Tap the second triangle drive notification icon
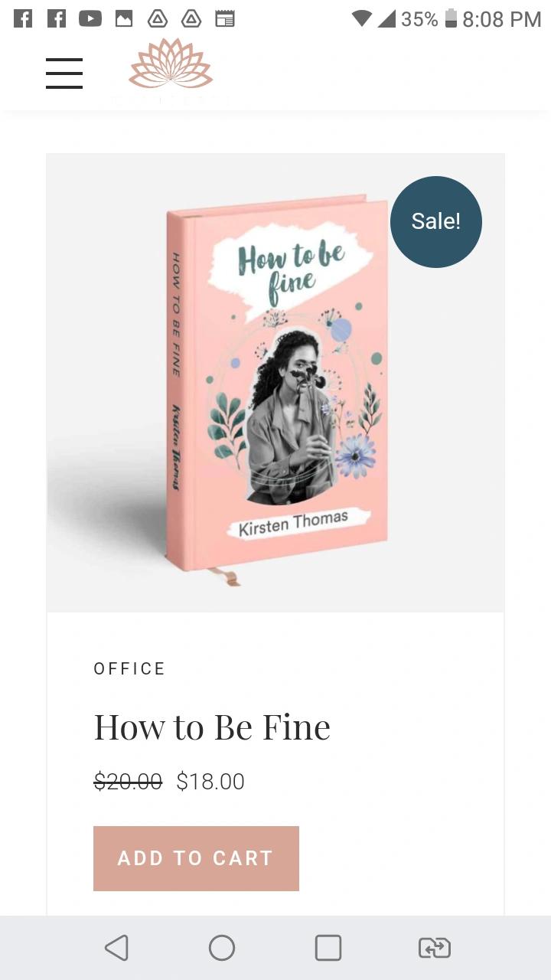Image resolution: width=551 pixels, height=980 pixels. [x=191, y=18]
